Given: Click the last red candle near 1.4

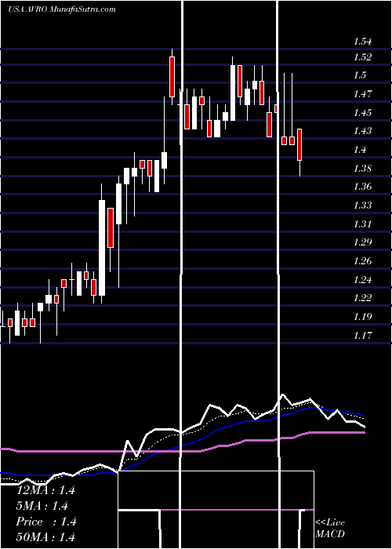Looking at the screenshot, I should [x=299, y=144].
